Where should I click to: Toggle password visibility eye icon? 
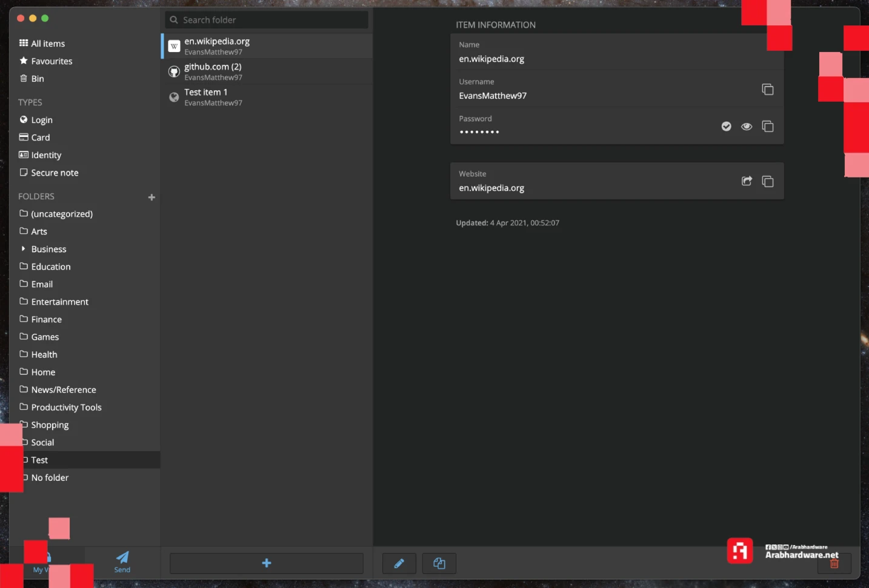(747, 127)
